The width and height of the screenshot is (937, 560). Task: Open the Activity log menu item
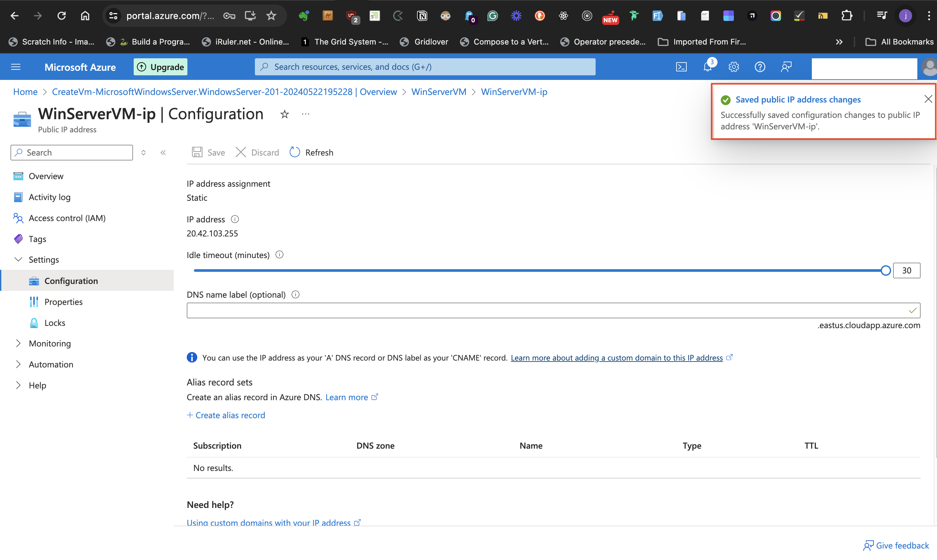[49, 197]
